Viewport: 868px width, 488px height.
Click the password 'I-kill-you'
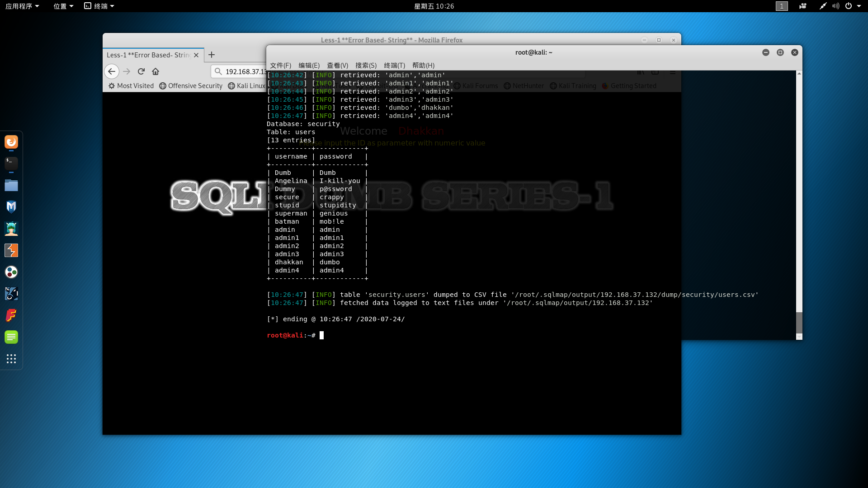click(x=340, y=181)
